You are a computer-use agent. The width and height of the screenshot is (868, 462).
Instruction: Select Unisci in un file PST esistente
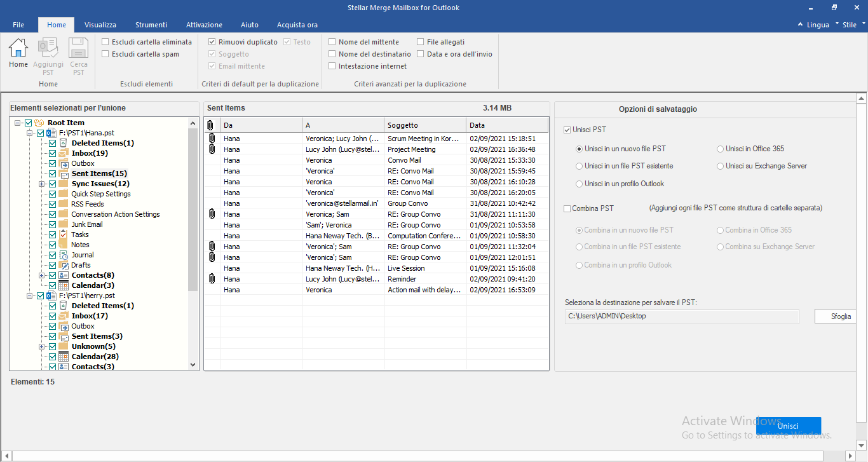tap(579, 166)
